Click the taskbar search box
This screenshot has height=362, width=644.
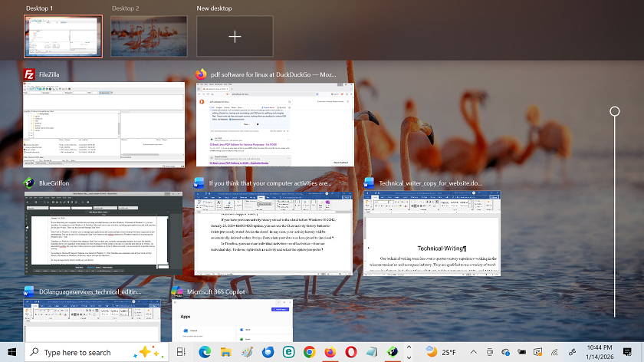click(x=77, y=352)
